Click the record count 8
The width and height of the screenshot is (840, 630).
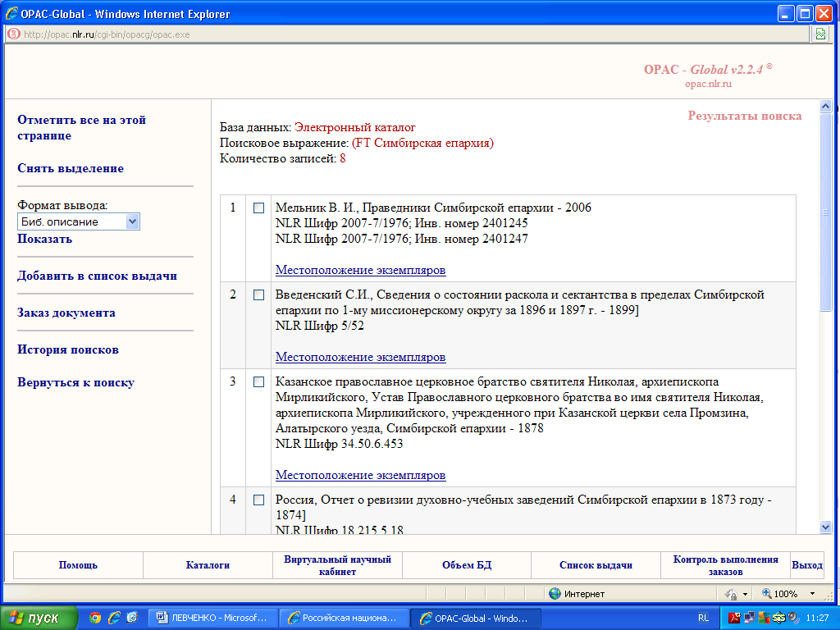click(x=342, y=158)
